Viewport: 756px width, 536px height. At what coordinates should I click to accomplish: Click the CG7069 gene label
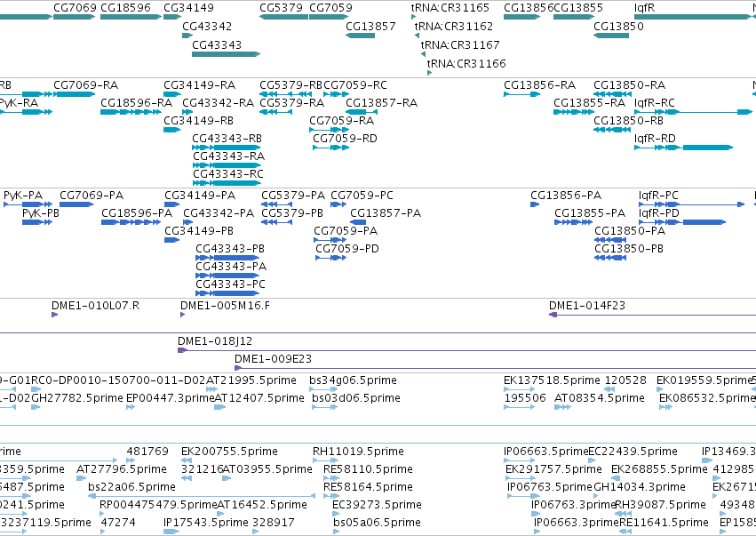point(76,8)
